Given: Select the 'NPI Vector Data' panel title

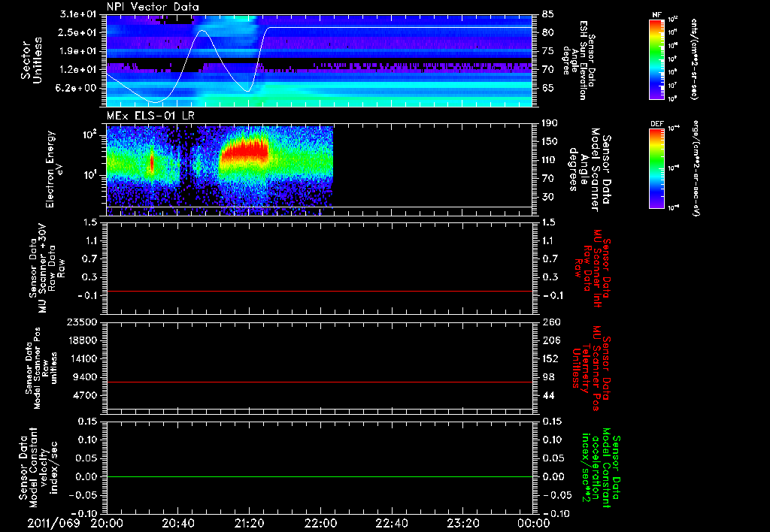Looking at the screenshot, I should tap(153, 7).
